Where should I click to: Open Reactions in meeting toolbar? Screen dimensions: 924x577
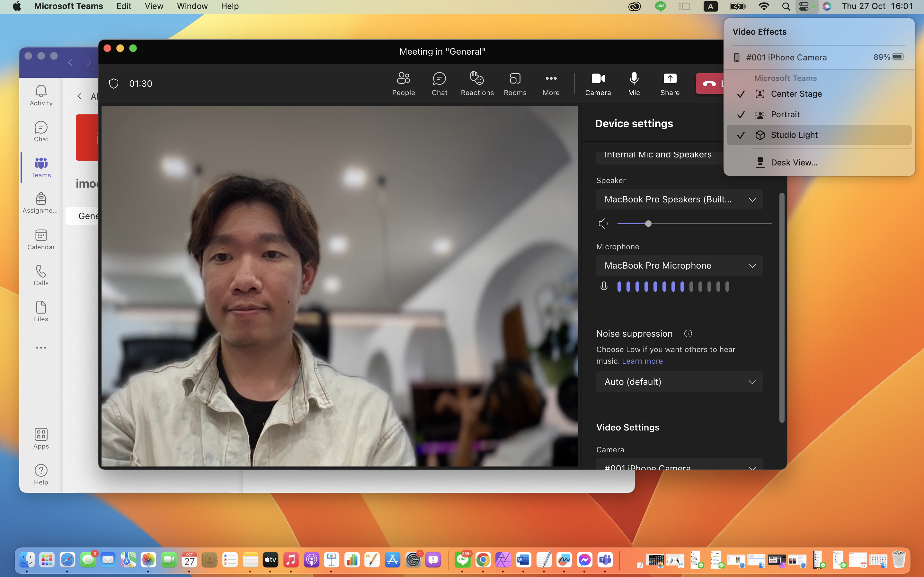pyautogui.click(x=477, y=84)
